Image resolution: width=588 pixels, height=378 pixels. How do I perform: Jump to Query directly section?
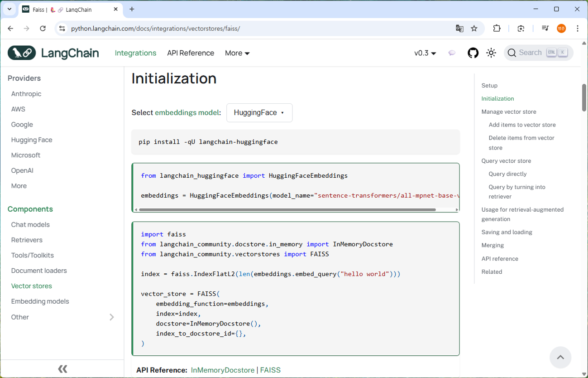click(x=507, y=174)
